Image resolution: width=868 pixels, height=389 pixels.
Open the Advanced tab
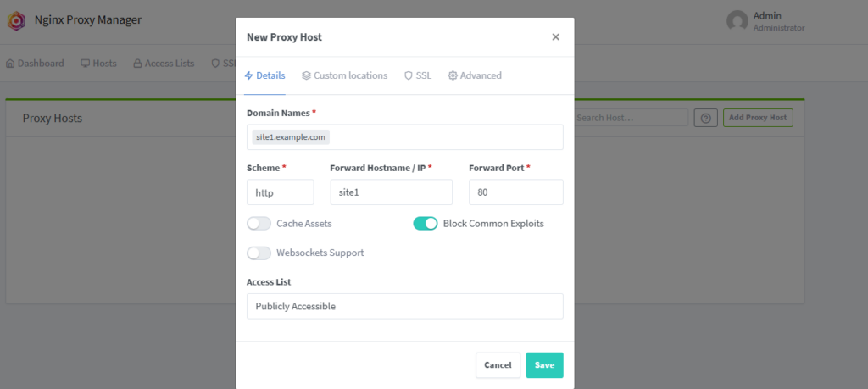[475, 75]
